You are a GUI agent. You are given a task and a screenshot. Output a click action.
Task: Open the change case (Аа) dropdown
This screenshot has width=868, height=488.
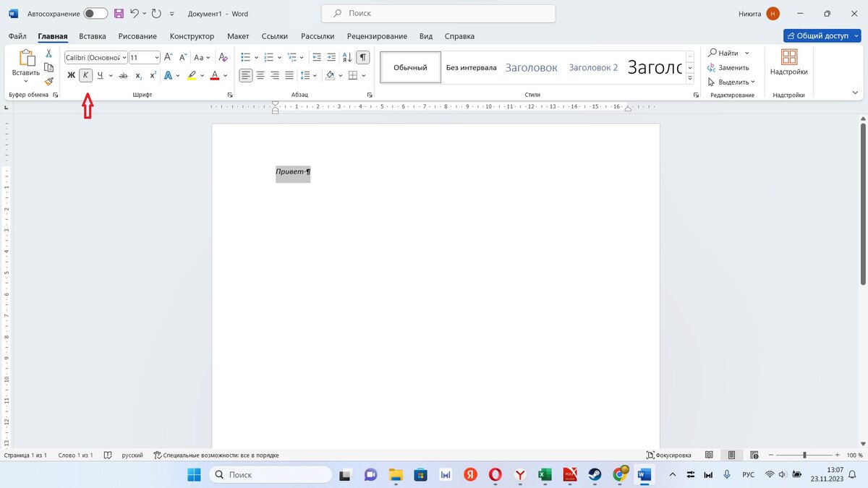(202, 57)
